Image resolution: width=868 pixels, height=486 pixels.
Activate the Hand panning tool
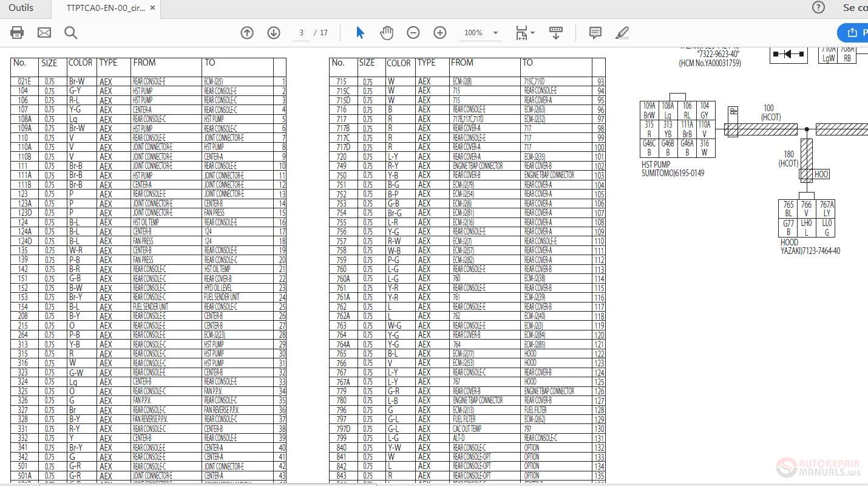tap(387, 33)
